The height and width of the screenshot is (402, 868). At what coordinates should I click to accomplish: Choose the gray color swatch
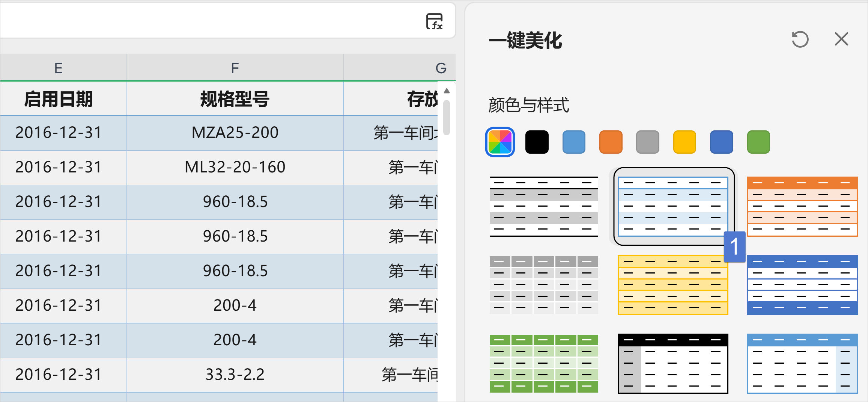[647, 142]
